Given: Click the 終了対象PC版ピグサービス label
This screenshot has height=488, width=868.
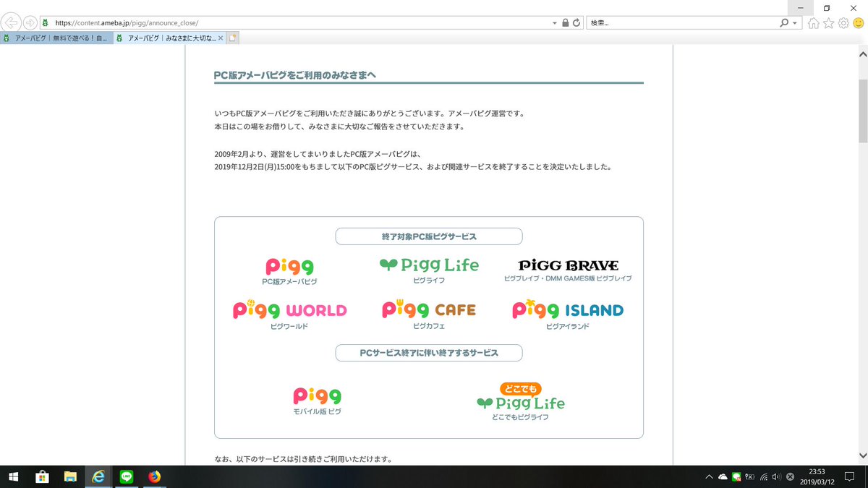Looking at the screenshot, I should coord(429,236).
